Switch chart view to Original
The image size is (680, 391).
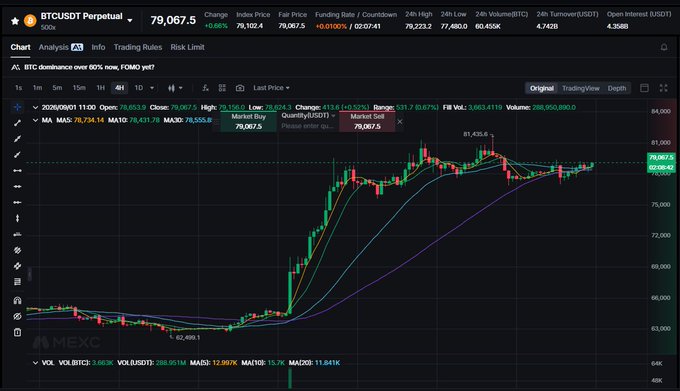coord(542,88)
